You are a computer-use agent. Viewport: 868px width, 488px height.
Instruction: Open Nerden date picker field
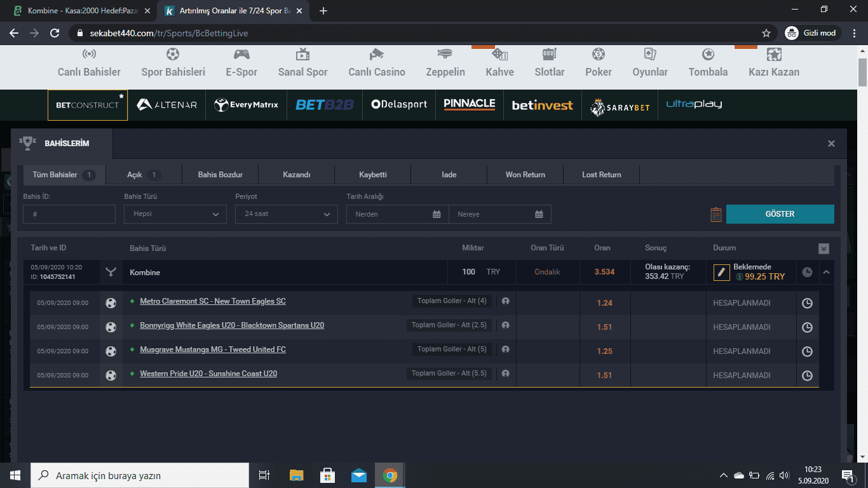pos(398,214)
